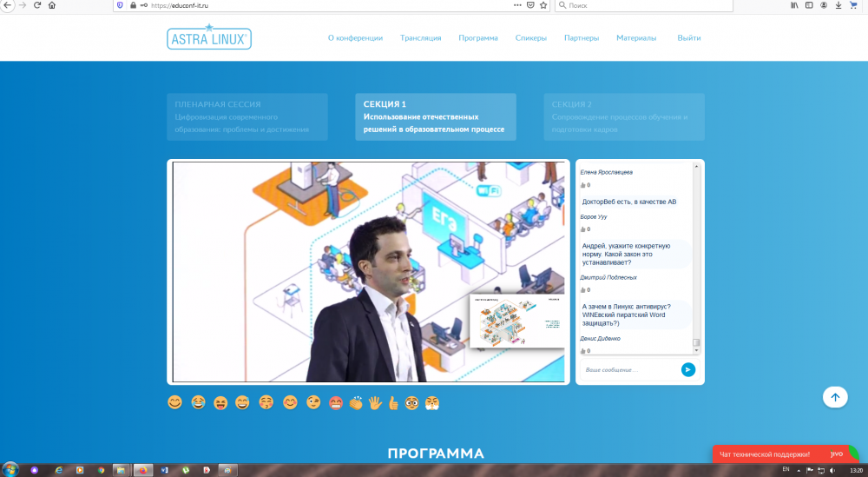
Task: React with the clapping hands emoji
Action: [356, 402]
